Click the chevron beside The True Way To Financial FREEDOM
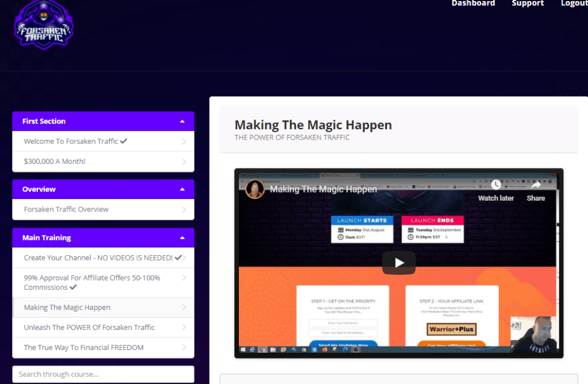Image resolution: width=588 pixels, height=384 pixels. (x=184, y=347)
